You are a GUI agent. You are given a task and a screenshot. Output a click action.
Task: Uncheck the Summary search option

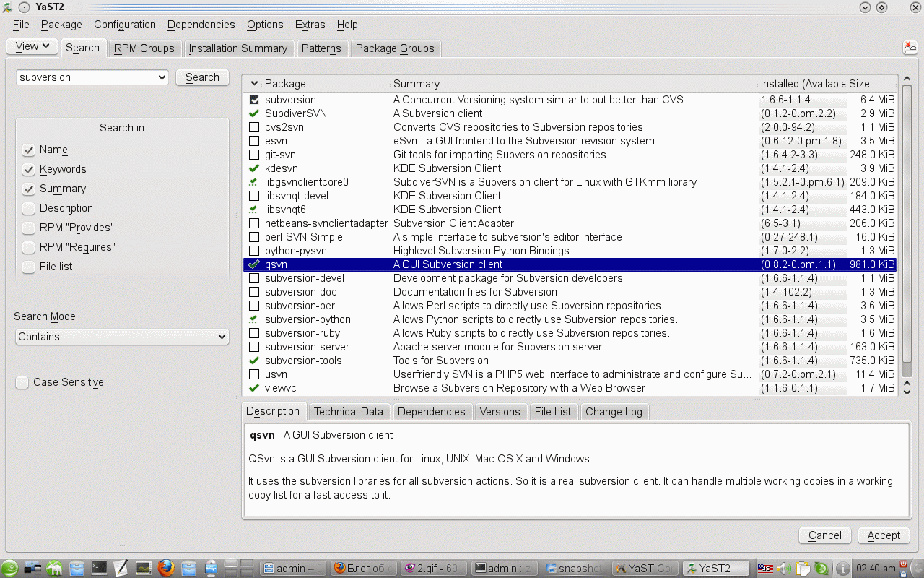(29, 189)
